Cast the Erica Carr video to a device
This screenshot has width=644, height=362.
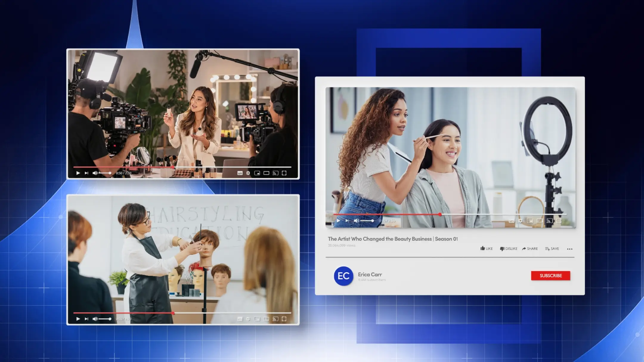coord(549,221)
